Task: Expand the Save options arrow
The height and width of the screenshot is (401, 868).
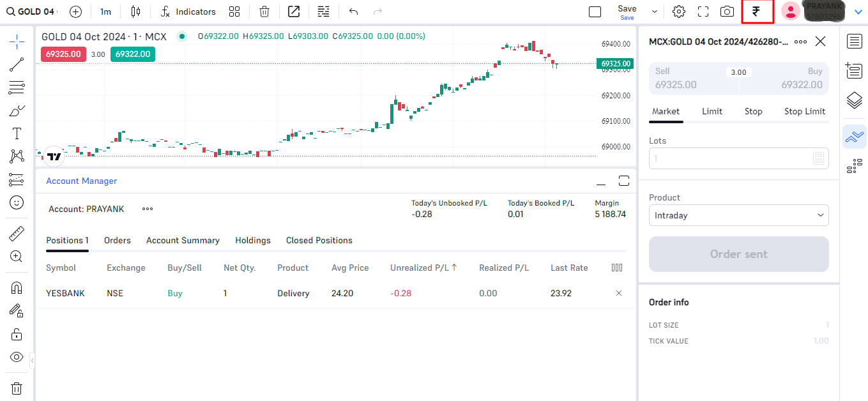Action: point(655,11)
